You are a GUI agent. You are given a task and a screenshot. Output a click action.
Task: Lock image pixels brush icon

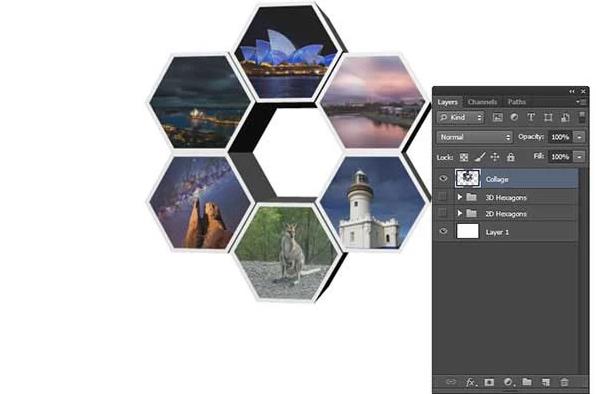(x=480, y=157)
